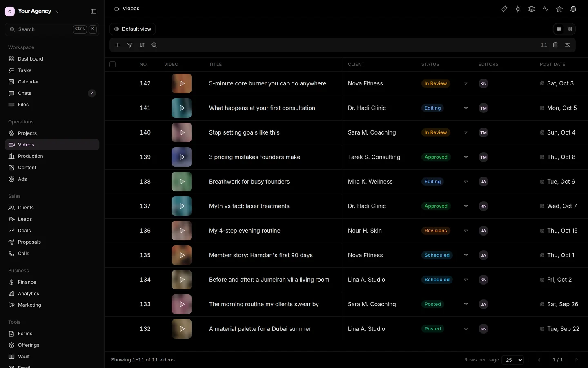
Task: Select client Mira K. Wellness cell
Action: point(370,182)
